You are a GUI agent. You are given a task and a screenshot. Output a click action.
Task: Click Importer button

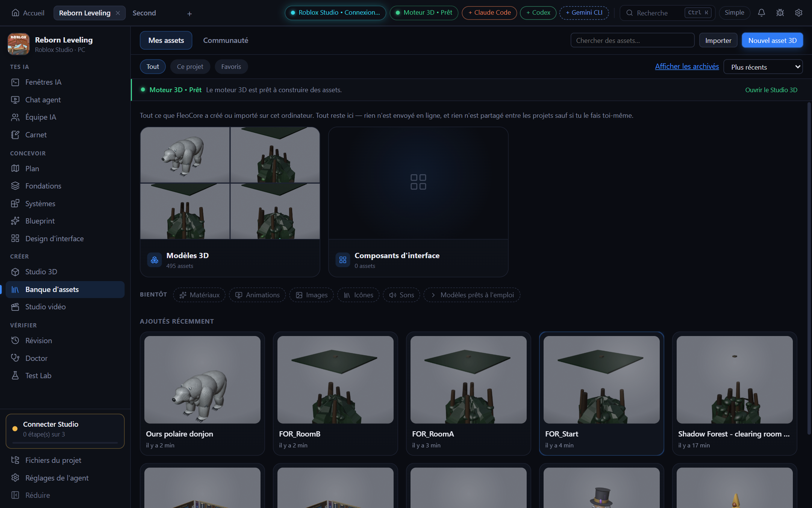tap(718, 40)
